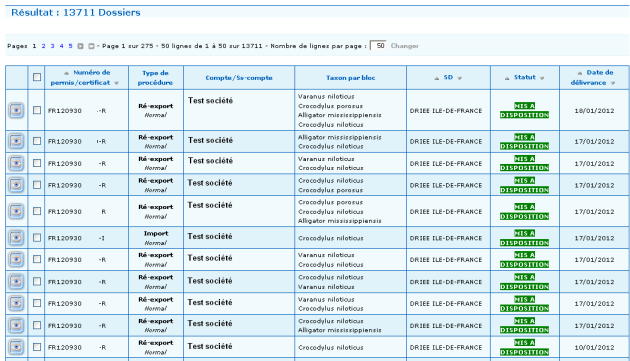
Task: Toggle the select-all checkbox in table header
Action: (x=37, y=77)
